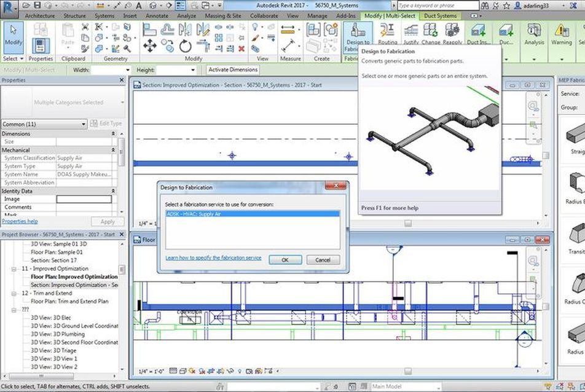Switch to the Massing & Site tab
Viewport: 585px width, 392px height.
pos(223,16)
